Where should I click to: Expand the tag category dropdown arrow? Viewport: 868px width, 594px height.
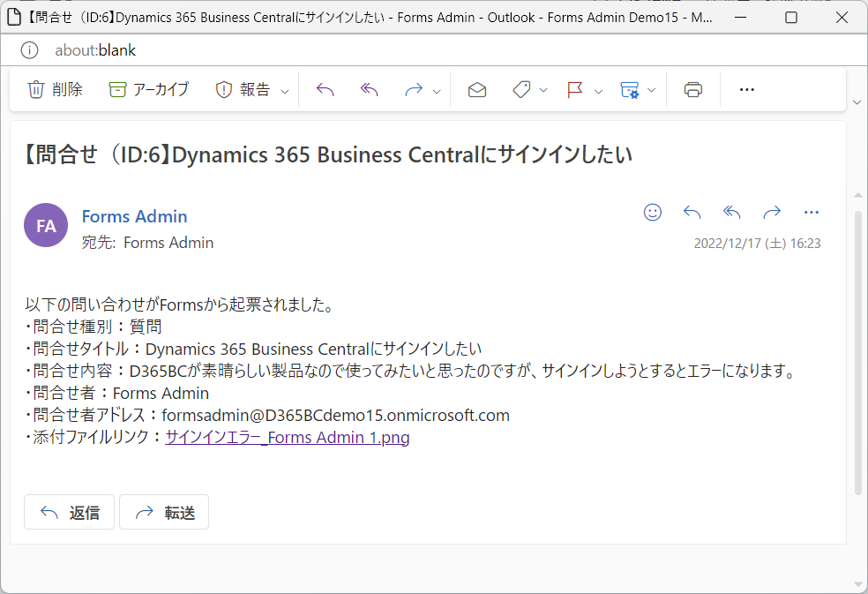pyautogui.click(x=543, y=90)
